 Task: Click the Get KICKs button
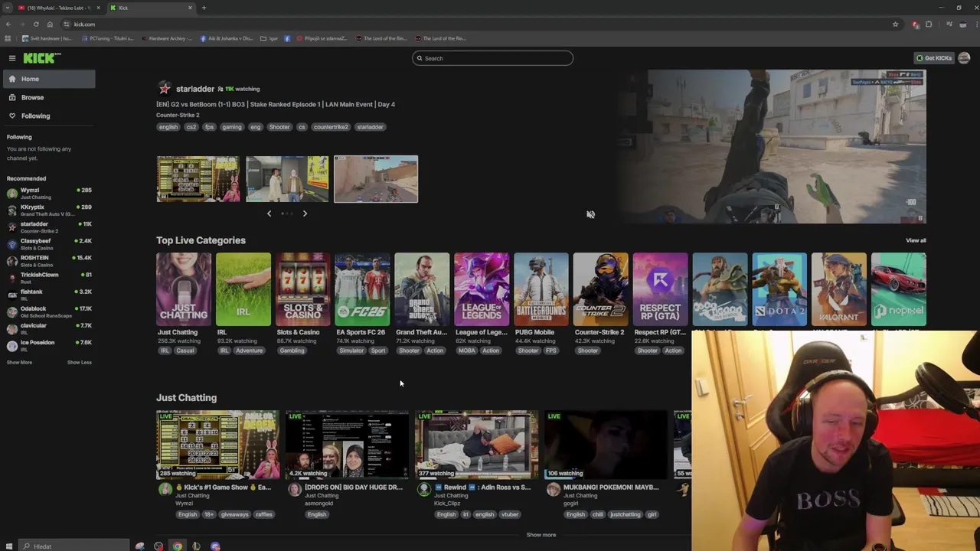click(934, 58)
